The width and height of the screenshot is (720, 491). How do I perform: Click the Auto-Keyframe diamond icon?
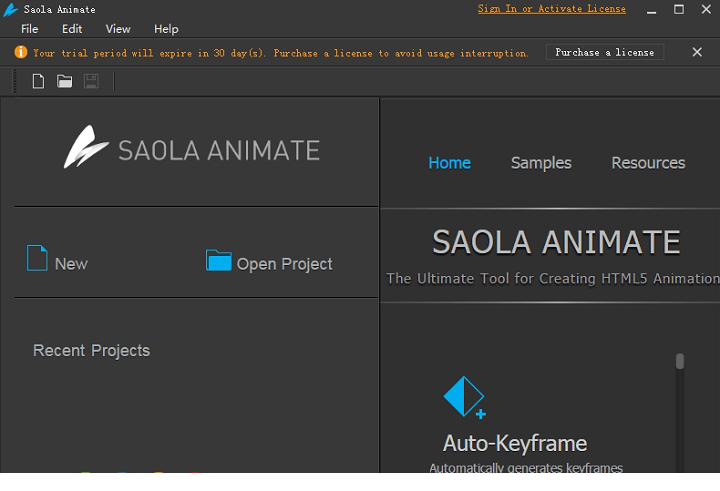click(x=464, y=397)
